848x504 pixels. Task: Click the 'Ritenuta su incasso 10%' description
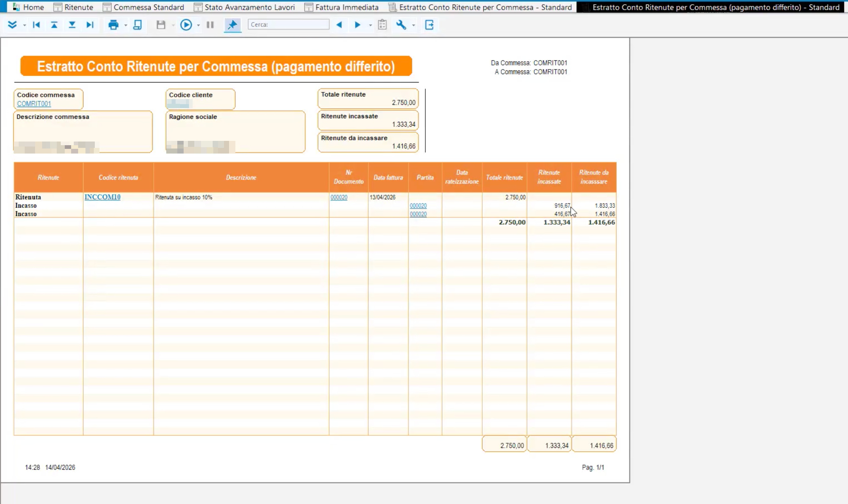[183, 197]
